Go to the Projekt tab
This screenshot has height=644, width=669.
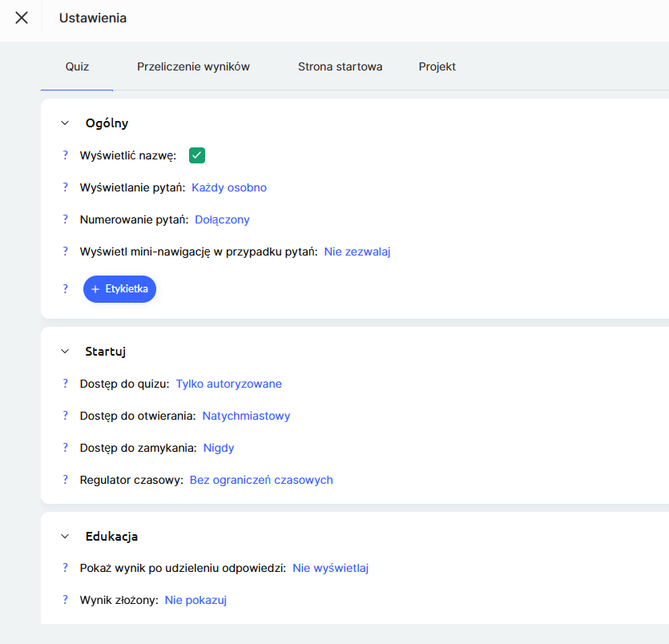(437, 66)
